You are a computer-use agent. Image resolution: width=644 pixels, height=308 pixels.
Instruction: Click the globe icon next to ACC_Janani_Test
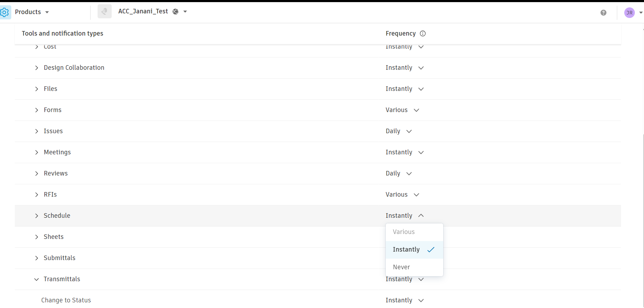coord(175,12)
